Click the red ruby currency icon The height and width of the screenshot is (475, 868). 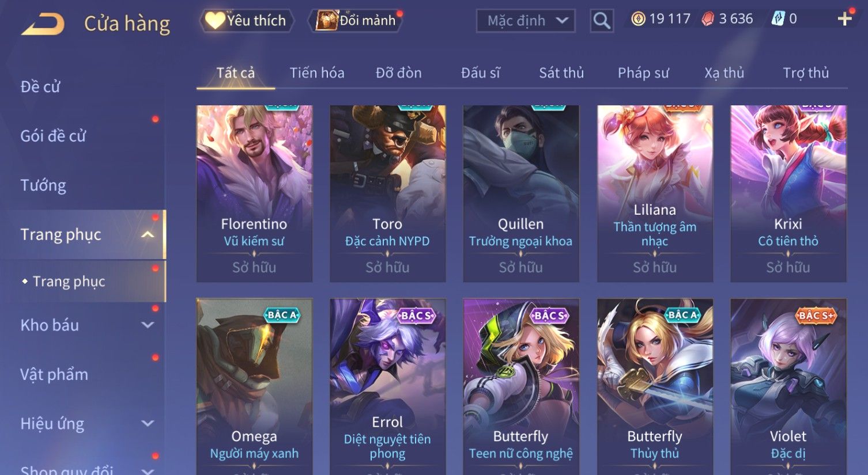point(708,19)
